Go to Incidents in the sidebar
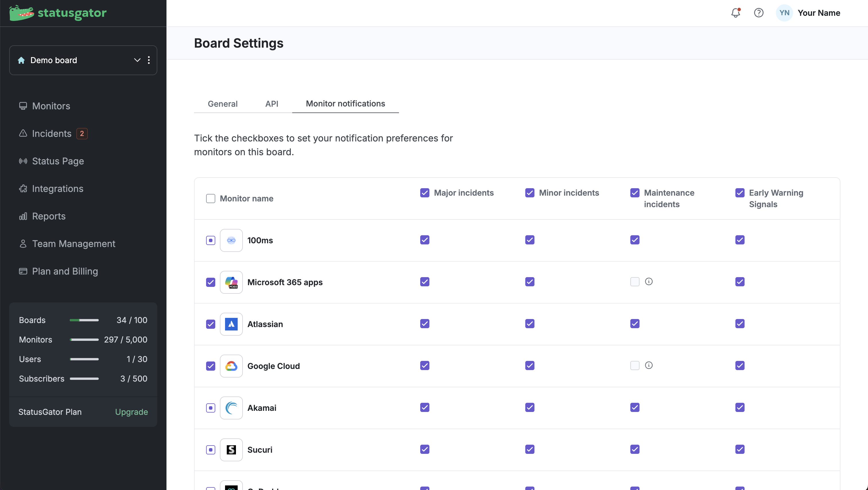This screenshot has width=868, height=490. pos(52,134)
